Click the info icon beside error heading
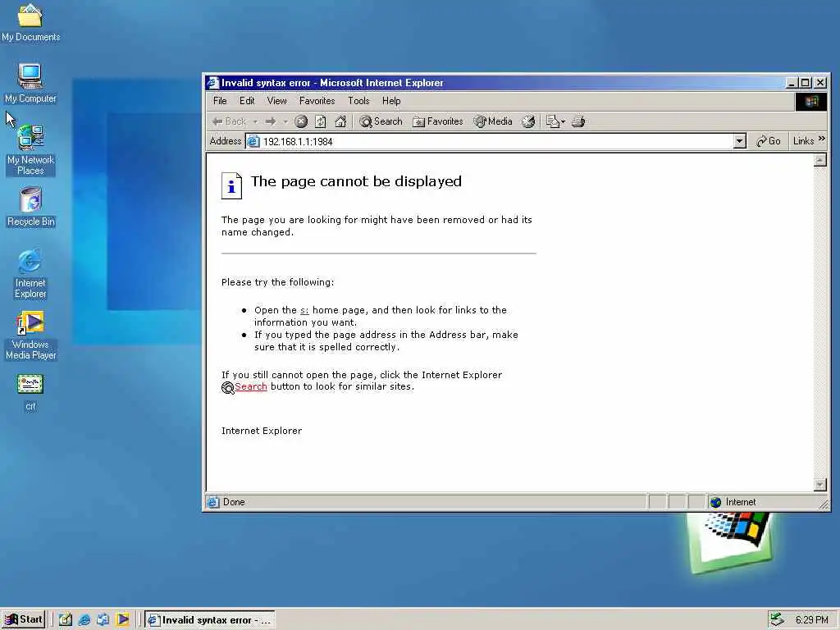The width and height of the screenshot is (840, 630). pyautogui.click(x=231, y=185)
